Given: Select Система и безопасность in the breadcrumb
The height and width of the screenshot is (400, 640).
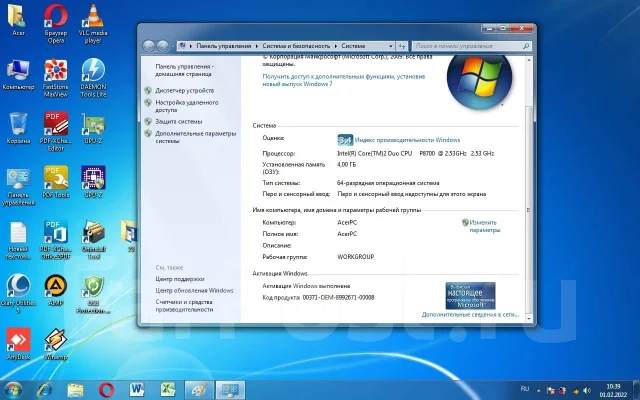Looking at the screenshot, I should tap(296, 46).
